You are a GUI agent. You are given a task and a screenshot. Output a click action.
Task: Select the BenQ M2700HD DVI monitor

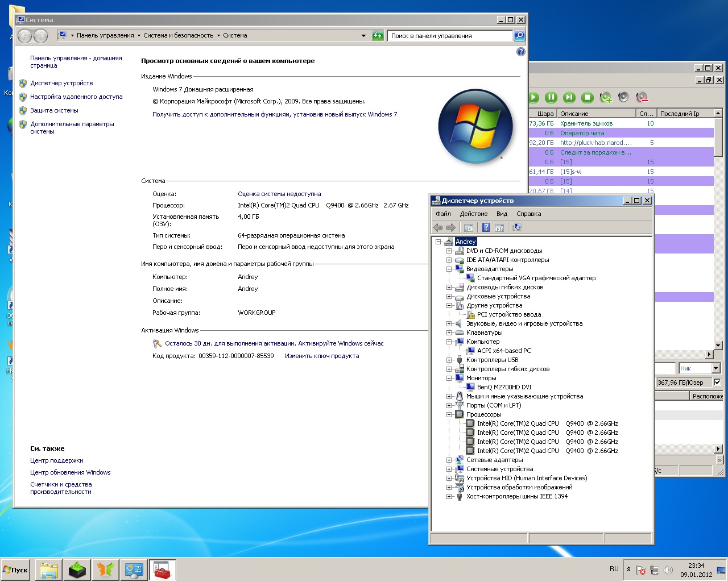504,387
